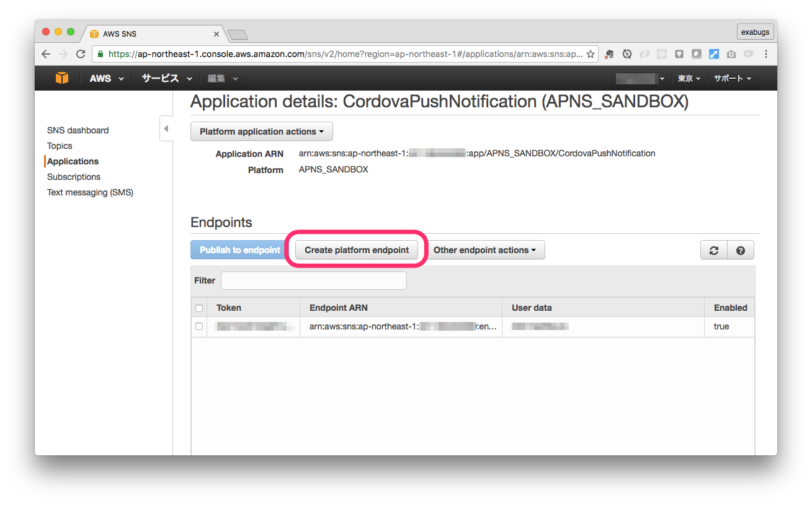Select the AWS SNS browser tab
Image resolution: width=812 pixels, height=505 pixels.
coord(153,34)
